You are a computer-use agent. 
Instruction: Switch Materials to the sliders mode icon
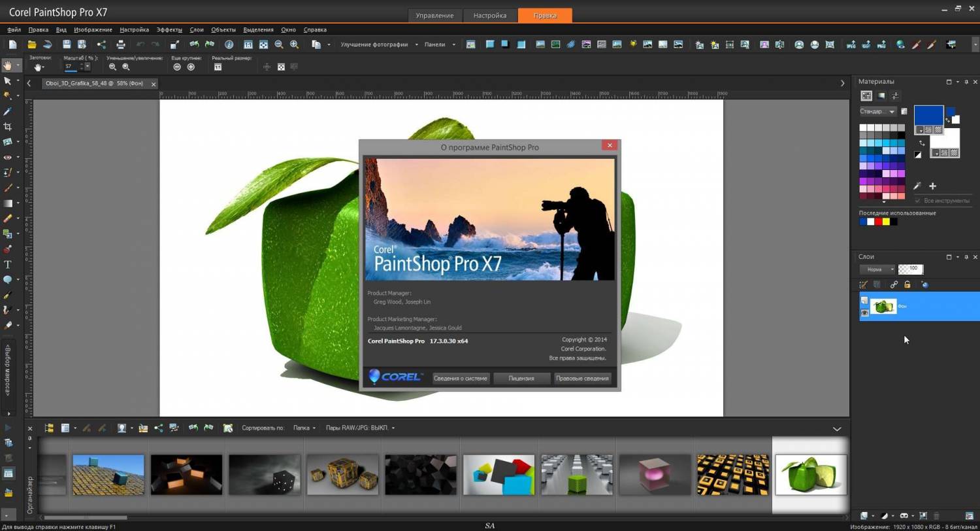[x=896, y=95]
